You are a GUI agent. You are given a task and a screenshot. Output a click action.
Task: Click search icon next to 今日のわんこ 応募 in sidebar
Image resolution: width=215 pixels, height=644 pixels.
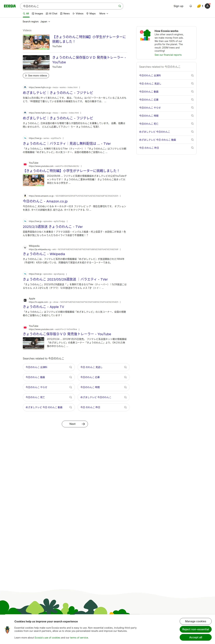click(x=192, y=99)
